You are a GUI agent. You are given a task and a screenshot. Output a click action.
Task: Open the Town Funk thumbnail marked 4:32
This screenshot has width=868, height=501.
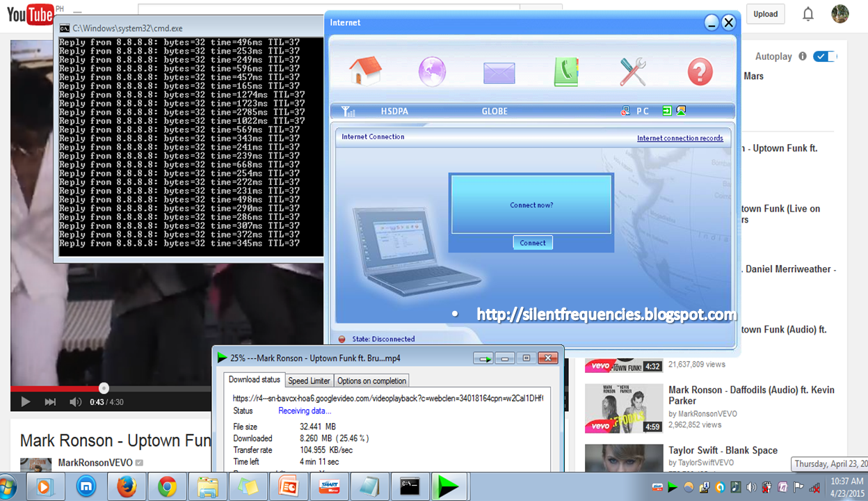point(624,366)
